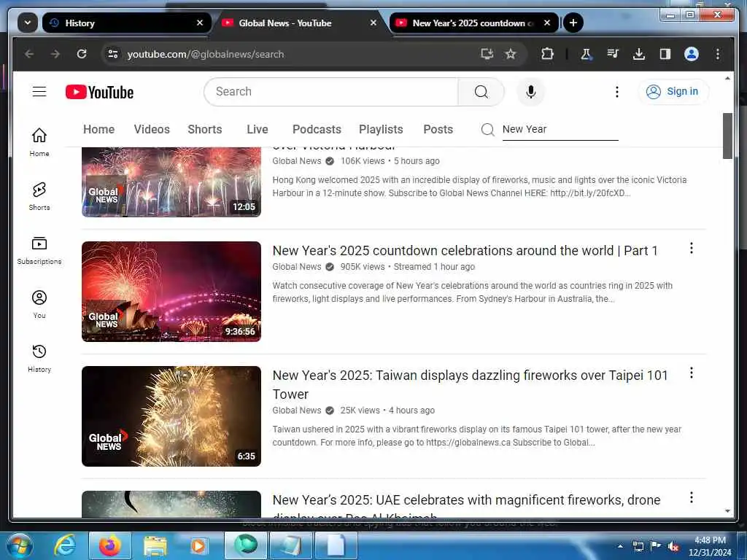Switch to New Year's 2025 countdown browser tab
The height and width of the screenshot is (560, 747).
pos(474,23)
